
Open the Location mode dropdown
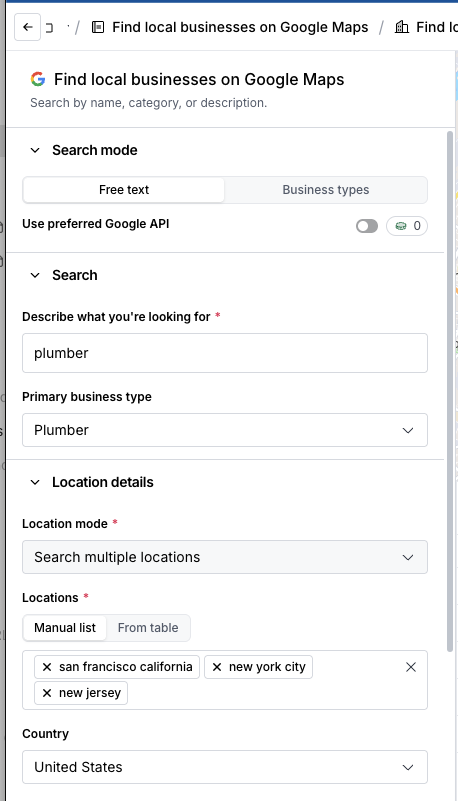pyautogui.click(x=225, y=557)
